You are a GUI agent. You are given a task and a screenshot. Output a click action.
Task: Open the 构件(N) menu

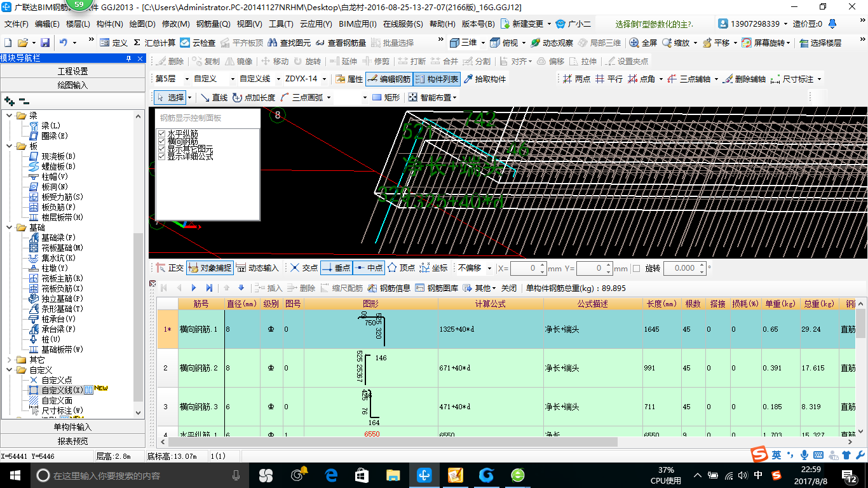pos(109,24)
